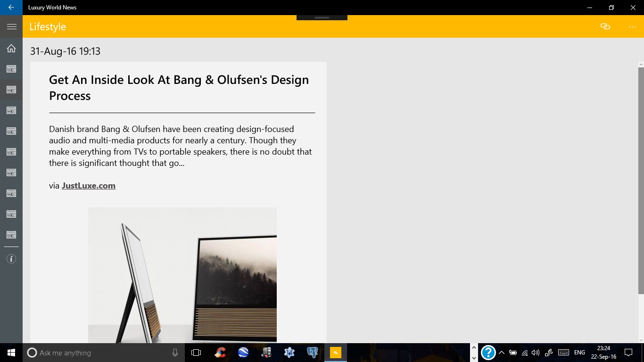Click the link icon in yellow header
This screenshot has width=644, height=362.
(x=605, y=27)
